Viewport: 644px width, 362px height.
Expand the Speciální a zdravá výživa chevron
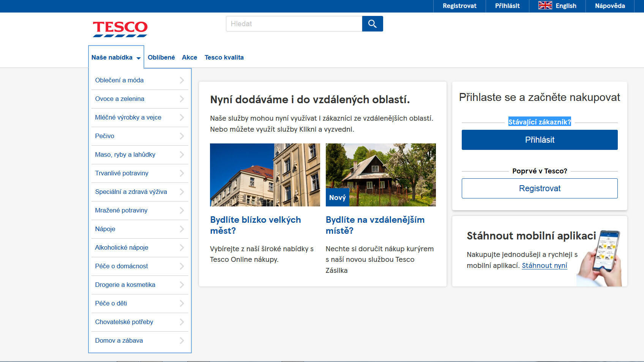(x=182, y=192)
